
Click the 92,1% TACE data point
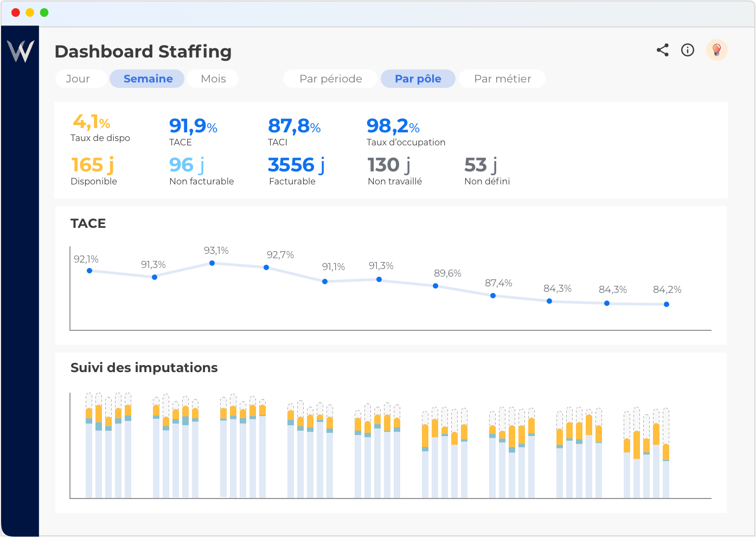tap(89, 271)
